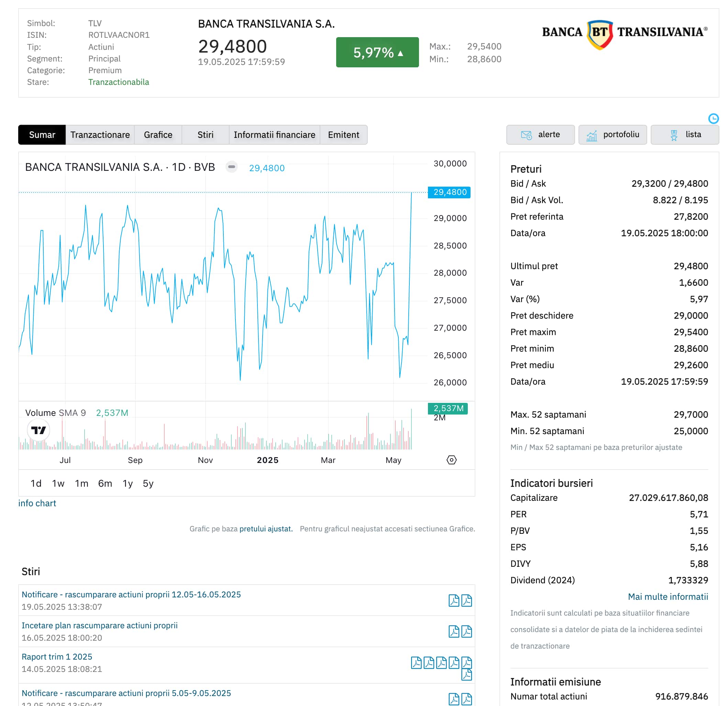Open the Grafice tab

(158, 134)
